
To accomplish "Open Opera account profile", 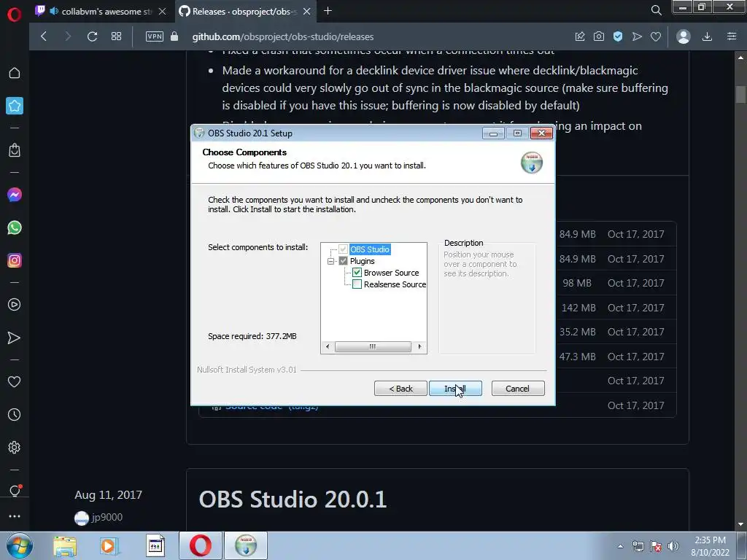I will pos(683,36).
